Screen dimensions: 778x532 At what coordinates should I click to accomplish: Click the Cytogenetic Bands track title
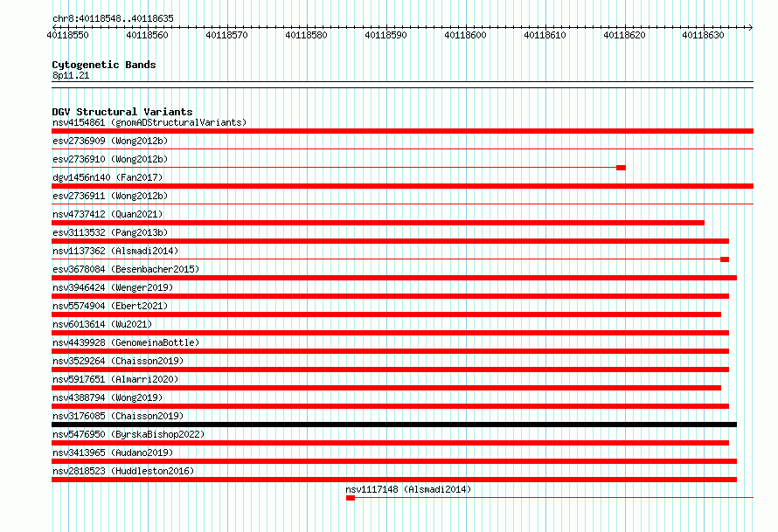pos(104,65)
